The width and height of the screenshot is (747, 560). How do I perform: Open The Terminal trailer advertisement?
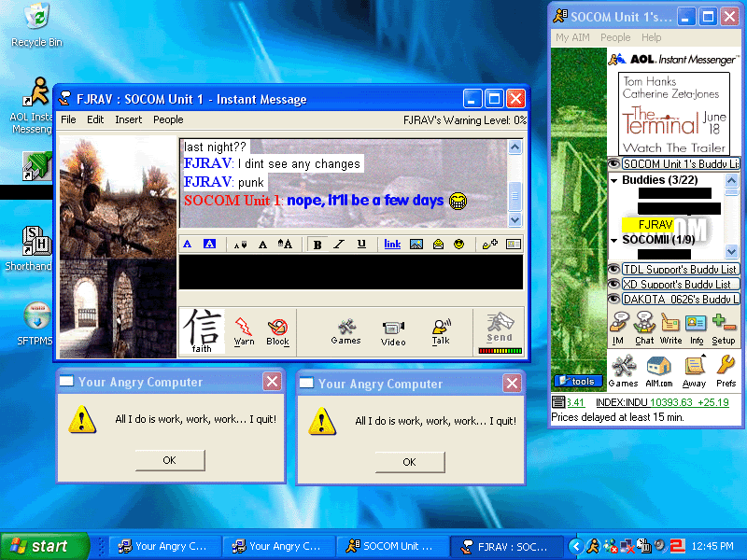pos(673,114)
